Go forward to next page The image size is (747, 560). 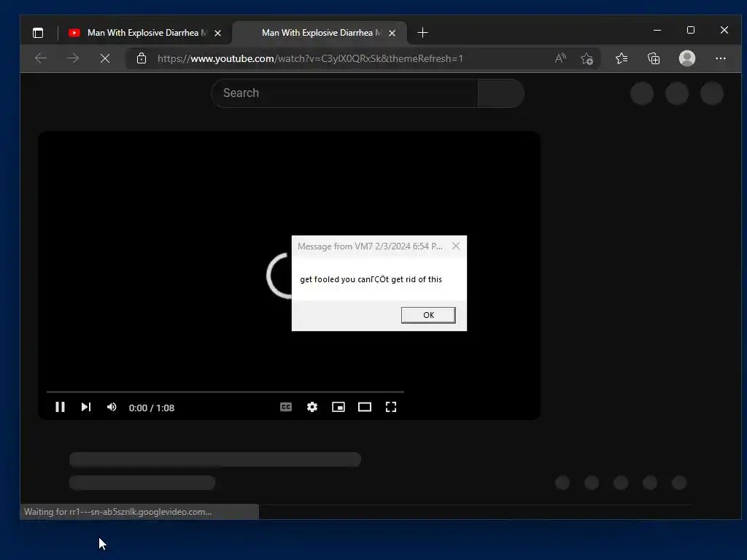tap(73, 58)
